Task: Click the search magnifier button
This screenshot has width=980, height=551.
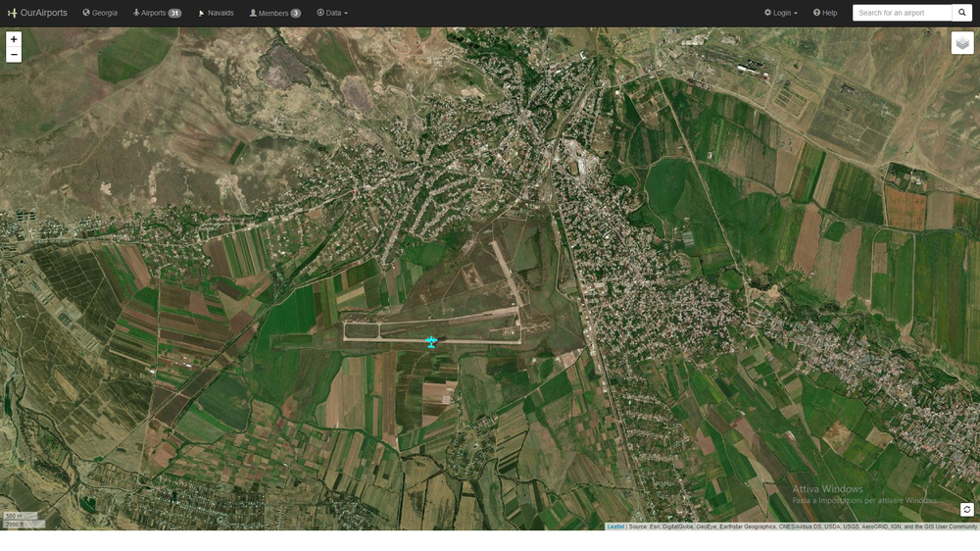Action: point(962,13)
